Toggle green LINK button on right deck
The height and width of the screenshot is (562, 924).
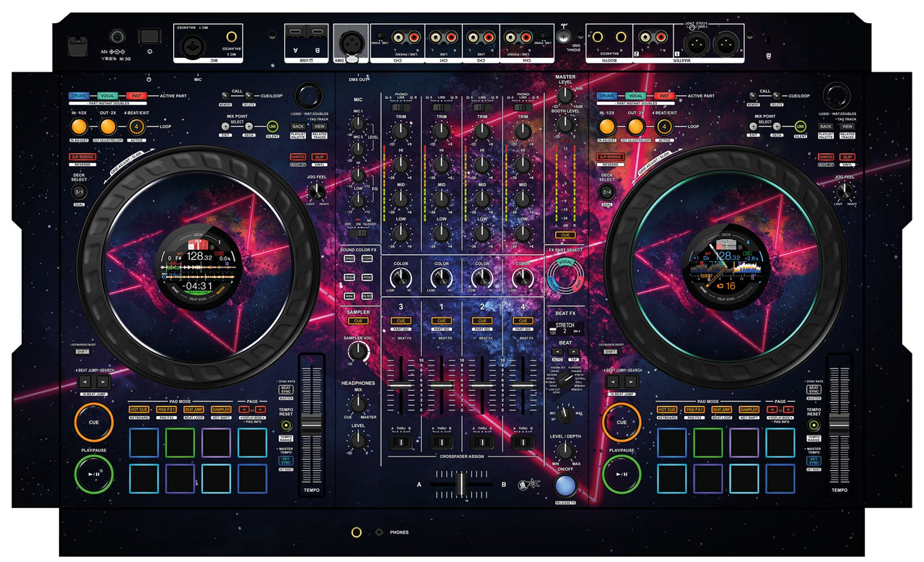[x=801, y=126]
